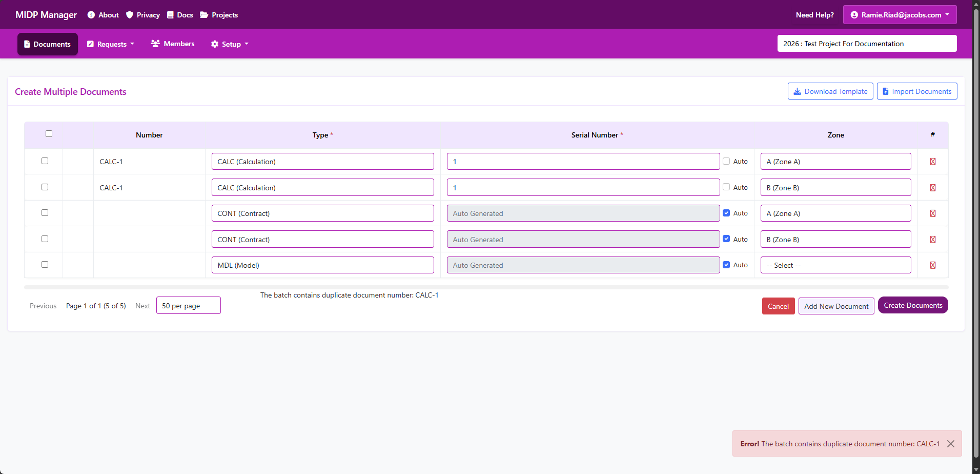980x474 pixels.
Task: Click Import Documents button
Action: tap(917, 91)
